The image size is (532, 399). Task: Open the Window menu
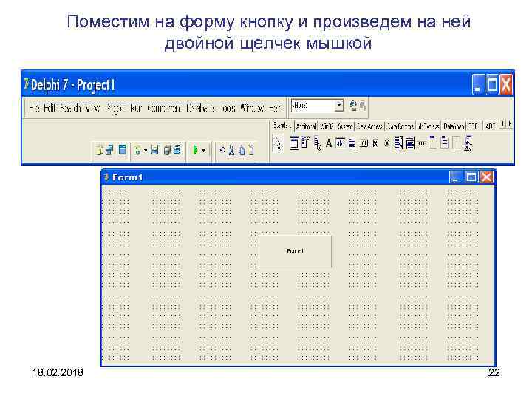(x=252, y=108)
